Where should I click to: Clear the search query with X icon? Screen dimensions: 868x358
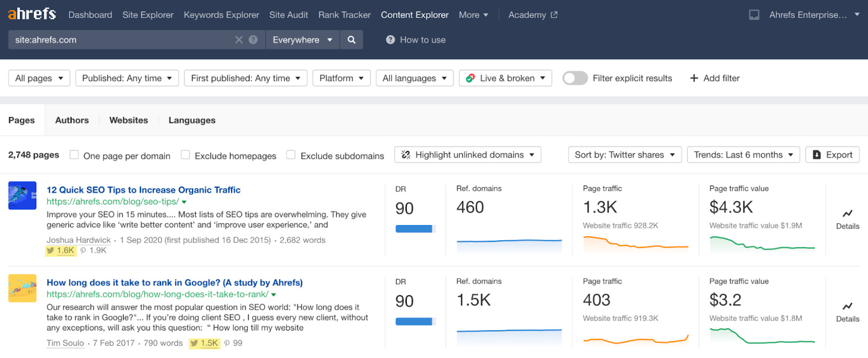(239, 40)
